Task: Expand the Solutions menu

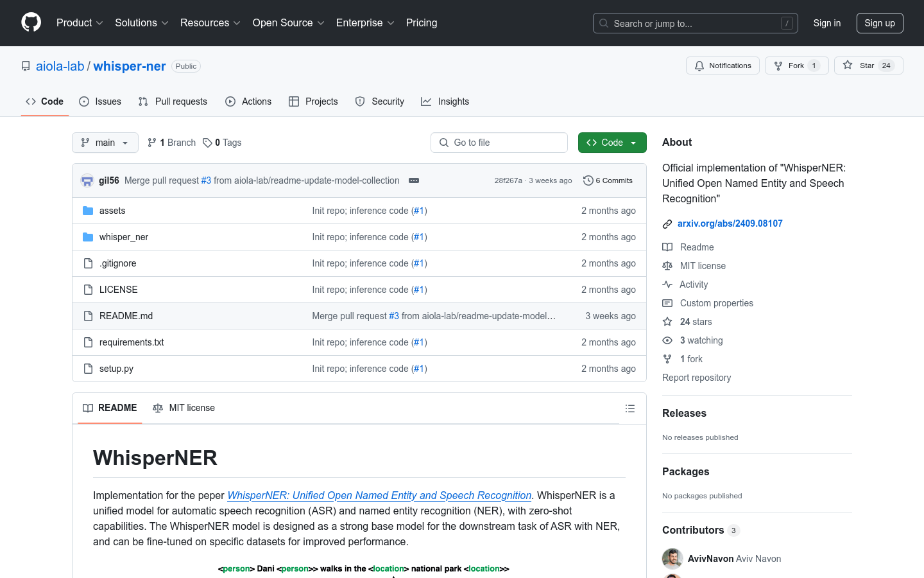Action: (142, 23)
